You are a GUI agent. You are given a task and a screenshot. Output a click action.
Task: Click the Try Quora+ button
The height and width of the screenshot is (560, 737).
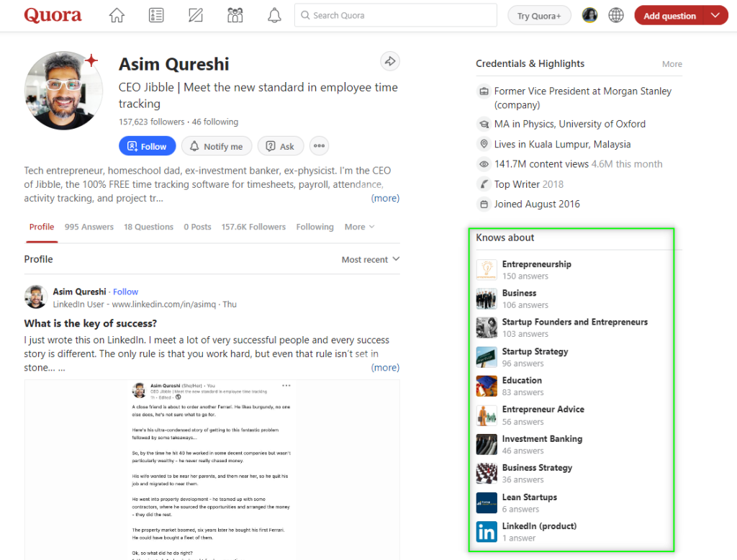click(x=539, y=16)
